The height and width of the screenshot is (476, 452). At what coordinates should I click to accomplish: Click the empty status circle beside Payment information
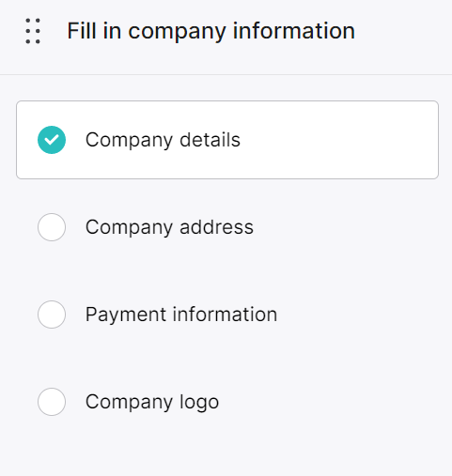tap(52, 315)
